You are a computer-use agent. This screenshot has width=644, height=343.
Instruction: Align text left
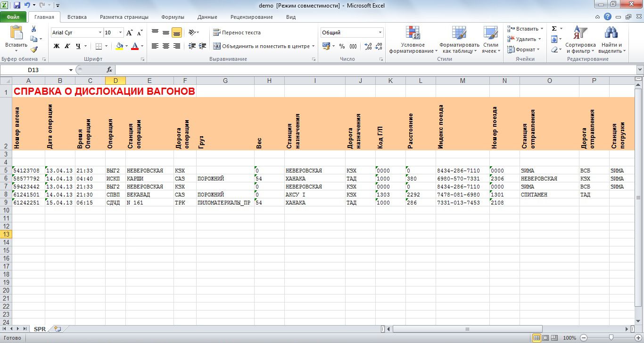tap(155, 46)
